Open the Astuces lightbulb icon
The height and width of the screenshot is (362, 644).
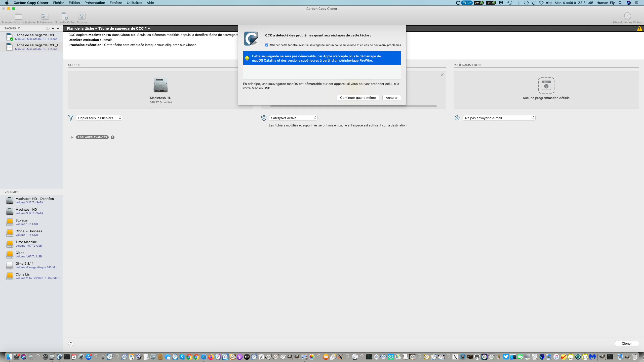pyautogui.click(x=82, y=16)
